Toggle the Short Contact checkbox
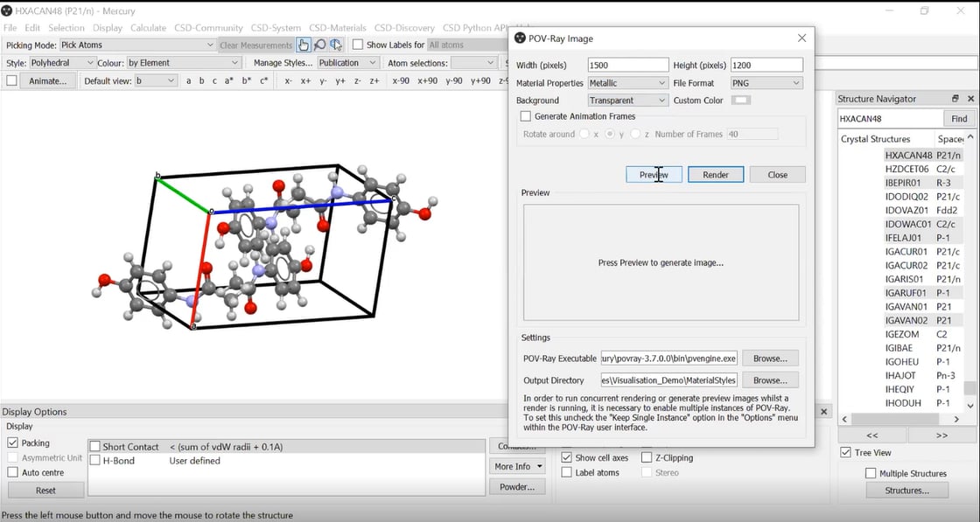This screenshot has width=980, height=522. click(95, 447)
